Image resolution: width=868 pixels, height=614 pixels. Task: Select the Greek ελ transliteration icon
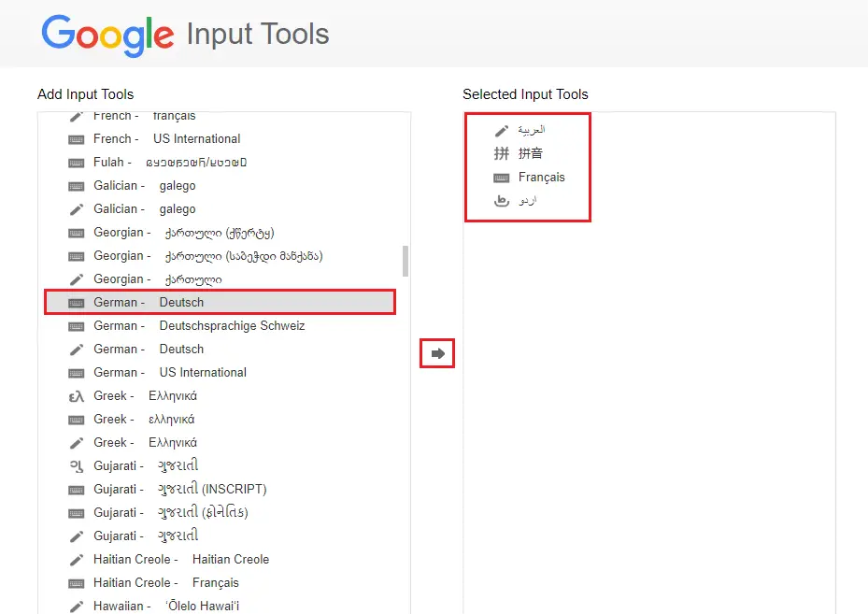tap(76, 395)
